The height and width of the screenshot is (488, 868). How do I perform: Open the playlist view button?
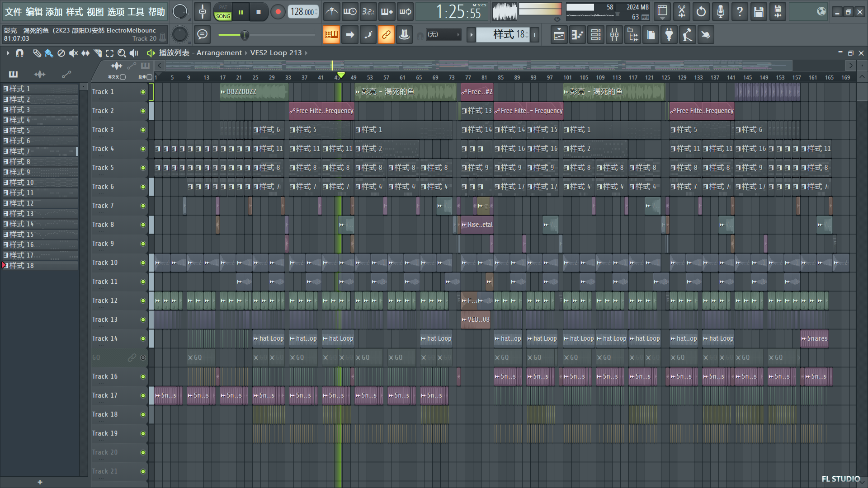(x=559, y=35)
